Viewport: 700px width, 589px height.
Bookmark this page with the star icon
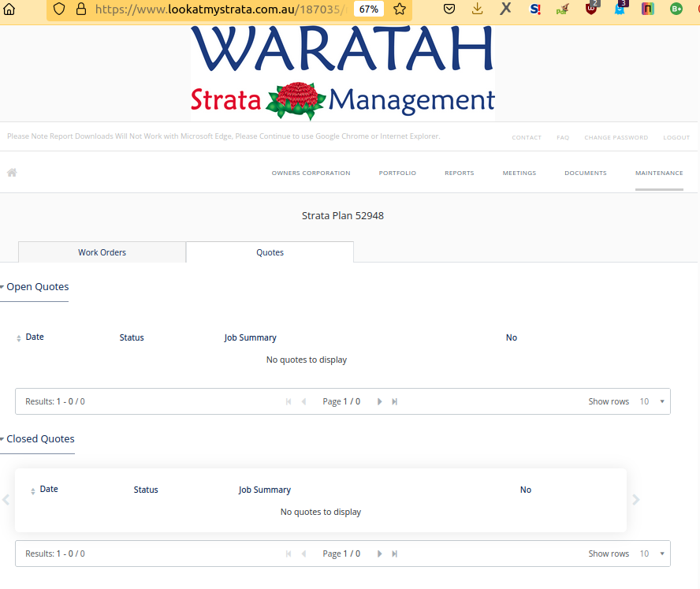click(x=400, y=9)
